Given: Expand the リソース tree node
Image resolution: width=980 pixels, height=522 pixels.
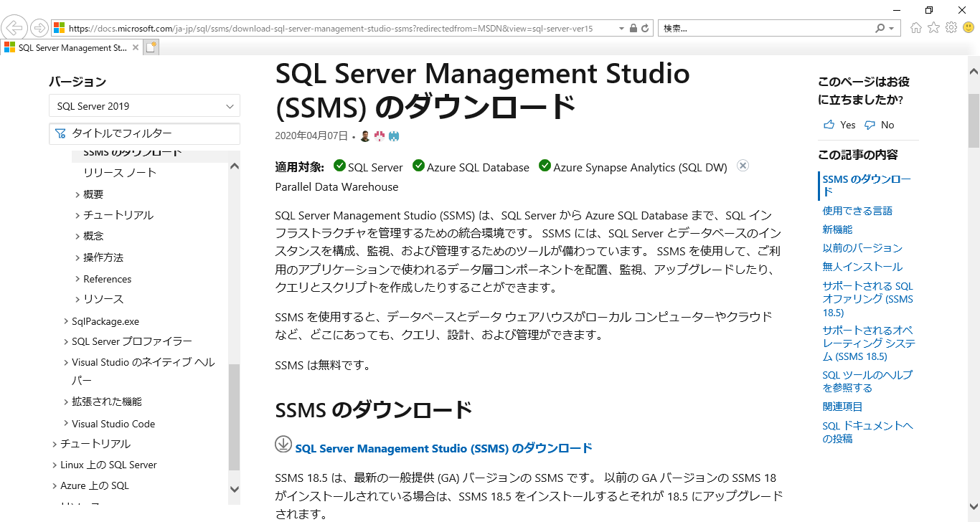Looking at the screenshot, I should pyautogui.click(x=77, y=299).
